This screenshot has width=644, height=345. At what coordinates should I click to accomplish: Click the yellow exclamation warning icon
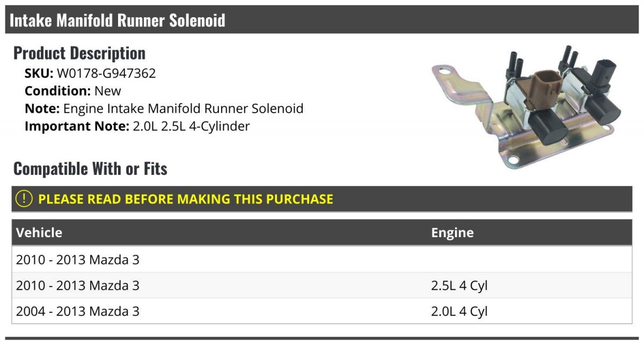coord(24,199)
